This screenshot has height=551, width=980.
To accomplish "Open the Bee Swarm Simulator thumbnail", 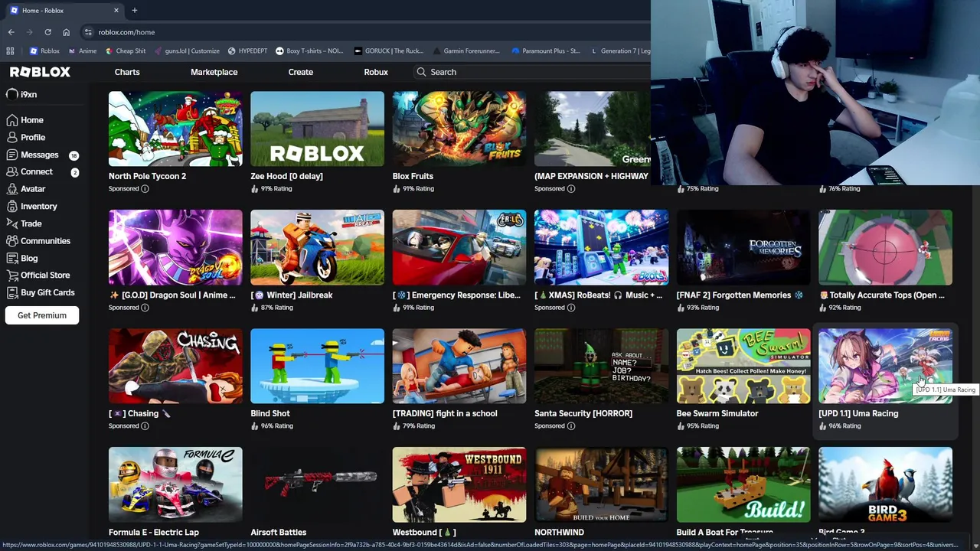I will pos(743,366).
